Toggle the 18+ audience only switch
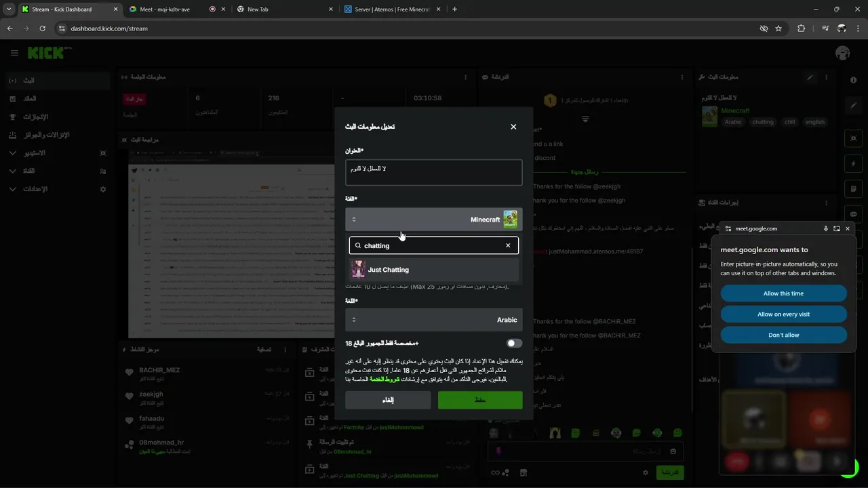Screen dimensions: 868x488 point(514,344)
